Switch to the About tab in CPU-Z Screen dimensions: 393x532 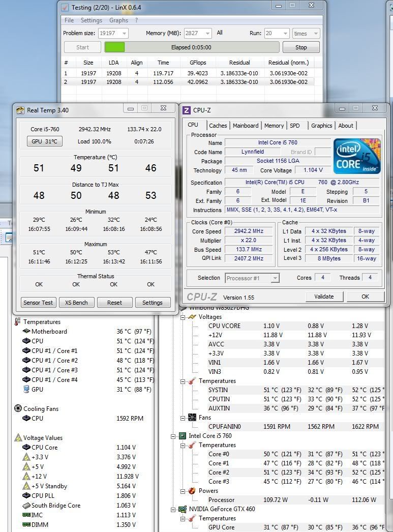(346, 126)
